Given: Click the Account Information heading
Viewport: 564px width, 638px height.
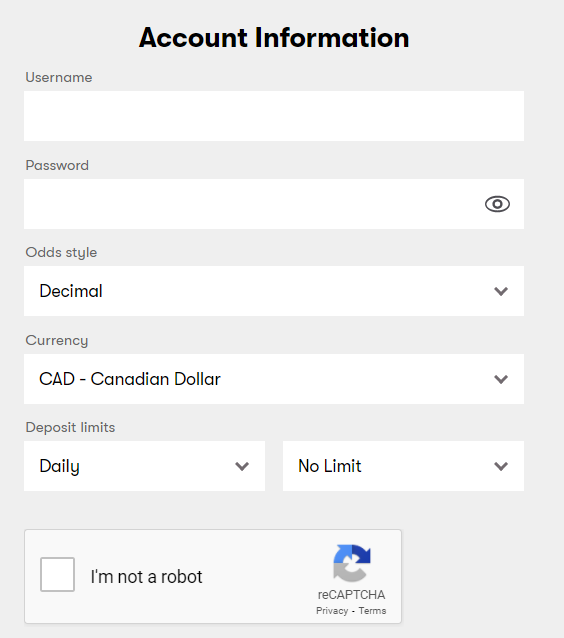Looking at the screenshot, I should point(274,37).
